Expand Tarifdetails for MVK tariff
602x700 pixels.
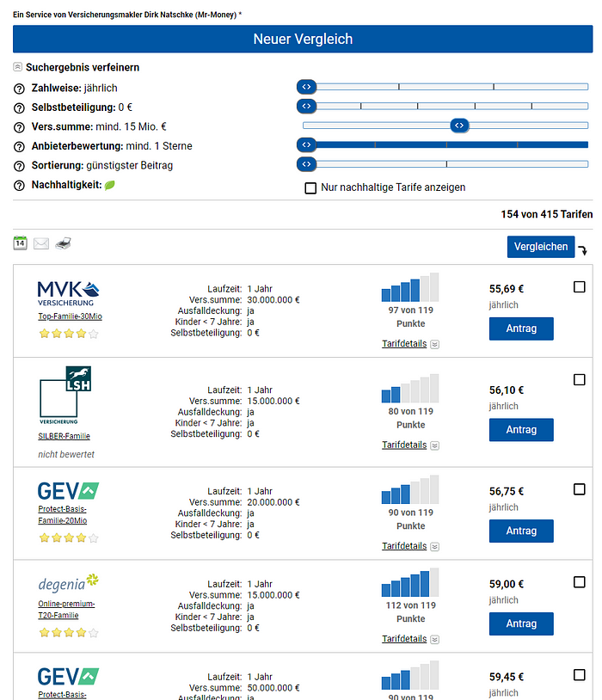tap(410, 344)
